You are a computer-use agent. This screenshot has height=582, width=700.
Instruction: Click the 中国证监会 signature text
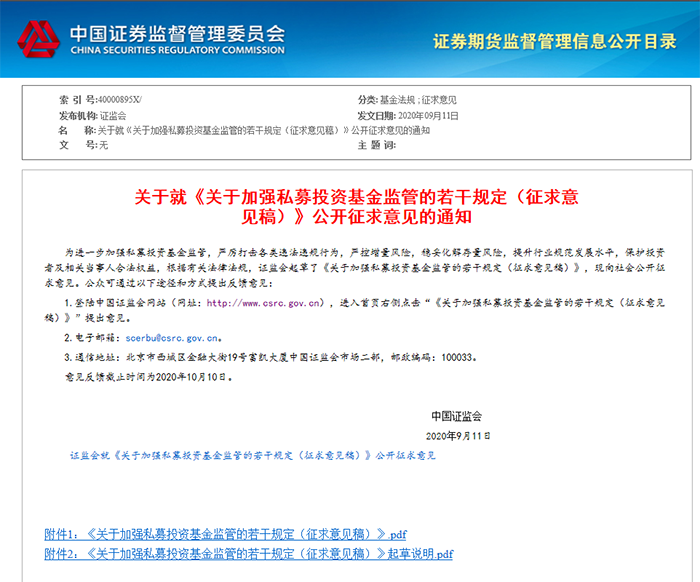pos(456,416)
